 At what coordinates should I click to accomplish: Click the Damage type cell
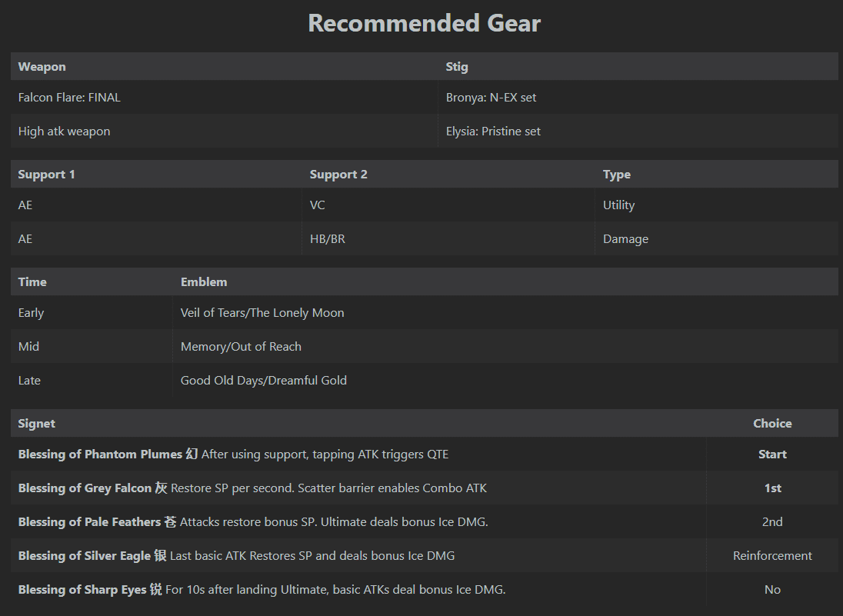(625, 239)
